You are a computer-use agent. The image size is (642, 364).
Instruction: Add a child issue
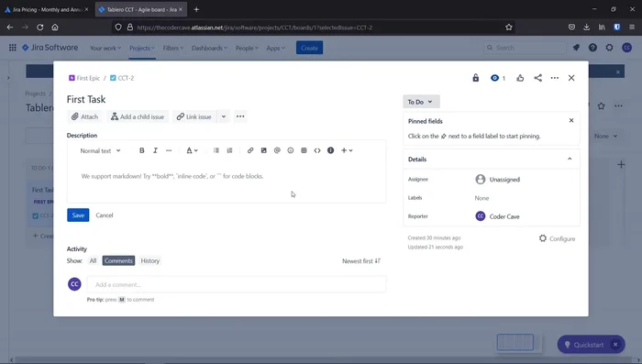(138, 116)
